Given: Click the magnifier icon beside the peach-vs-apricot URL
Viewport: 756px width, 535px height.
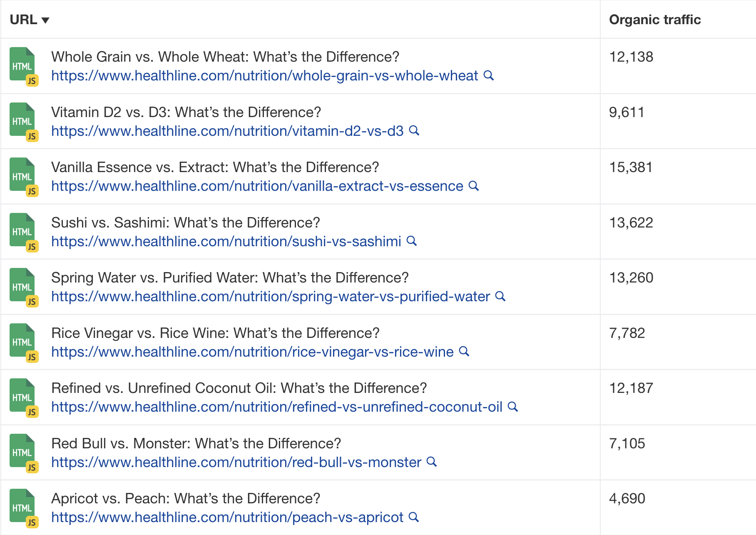Looking at the screenshot, I should (413, 517).
